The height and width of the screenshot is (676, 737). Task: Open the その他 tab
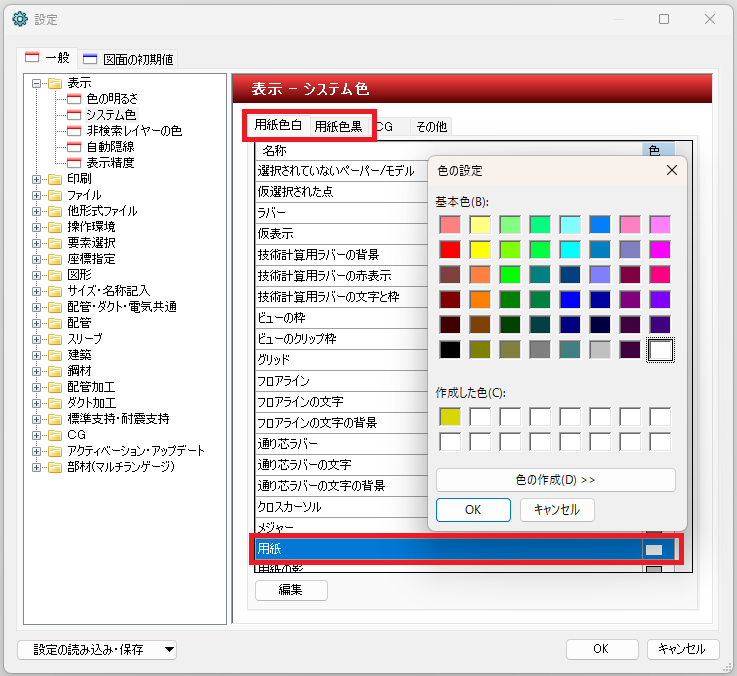[x=432, y=126]
